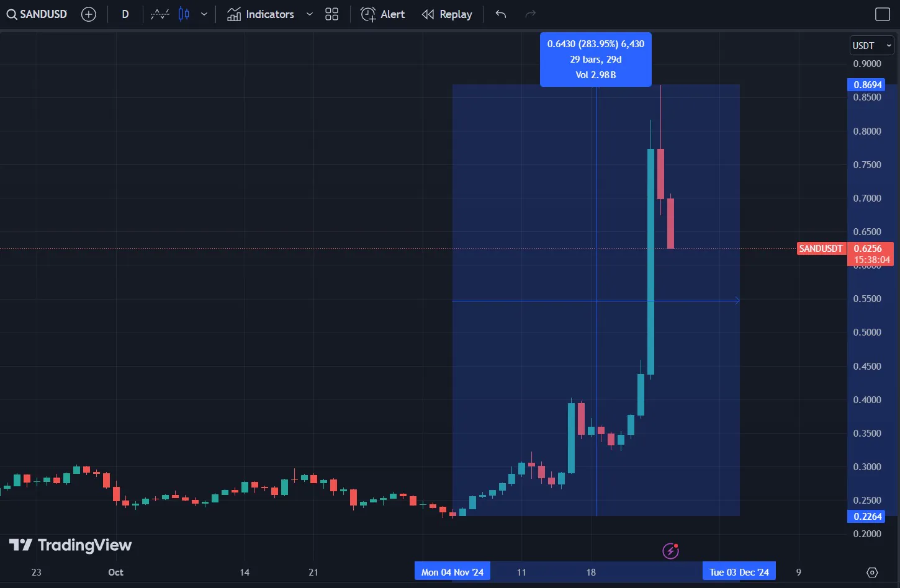Open chart settings gear icon

[x=872, y=572]
